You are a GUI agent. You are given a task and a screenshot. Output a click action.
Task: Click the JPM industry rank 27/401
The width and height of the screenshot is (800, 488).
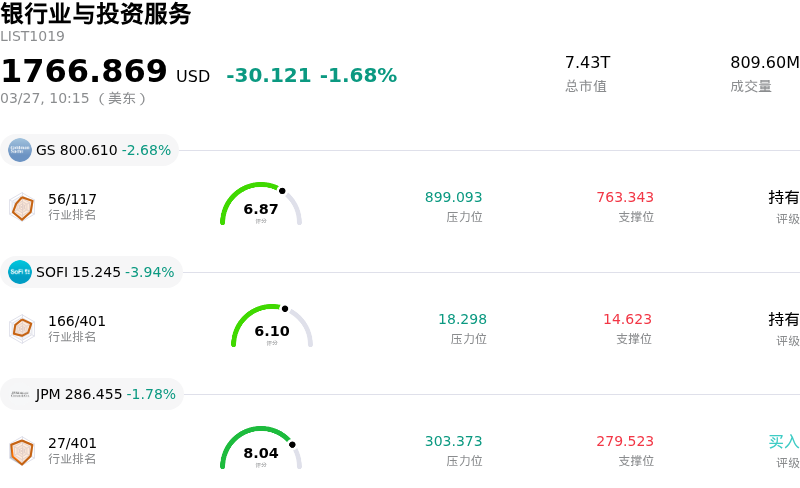click(x=72, y=442)
